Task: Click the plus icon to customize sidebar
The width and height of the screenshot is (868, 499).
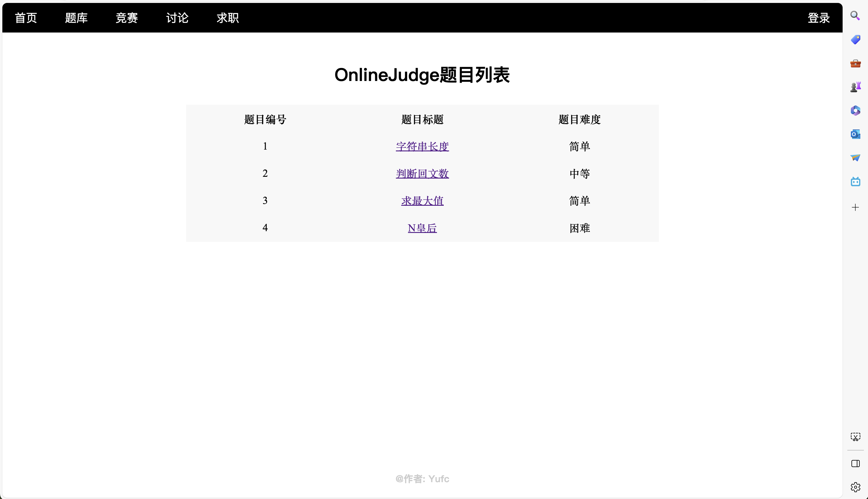Action: (x=855, y=207)
